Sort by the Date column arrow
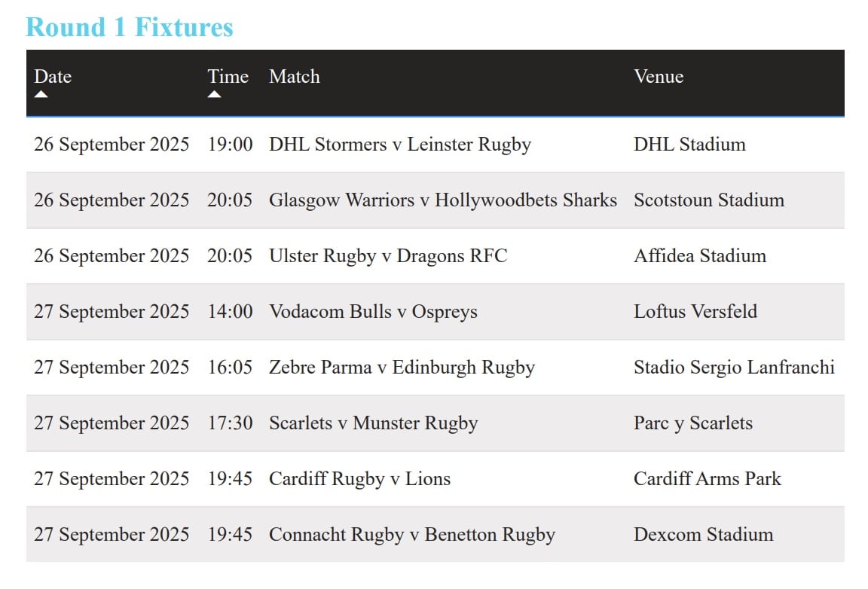868x589 pixels. coord(41,94)
